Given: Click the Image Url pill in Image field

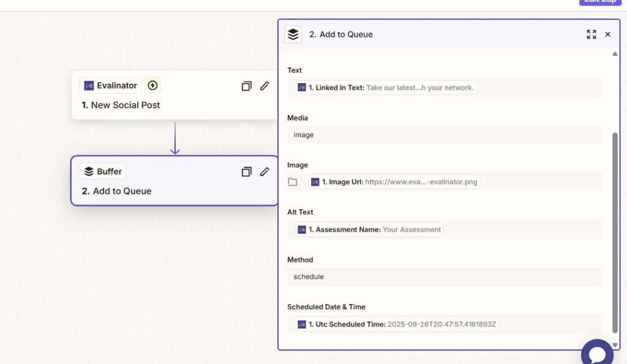Looking at the screenshot, I should [394, 182].
